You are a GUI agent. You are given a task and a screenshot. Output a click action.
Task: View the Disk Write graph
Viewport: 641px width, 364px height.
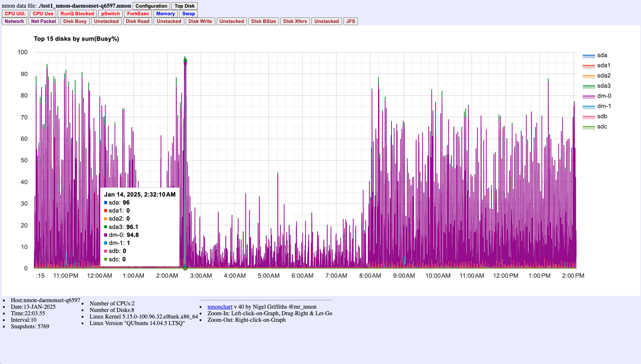(x=200, y=21)
